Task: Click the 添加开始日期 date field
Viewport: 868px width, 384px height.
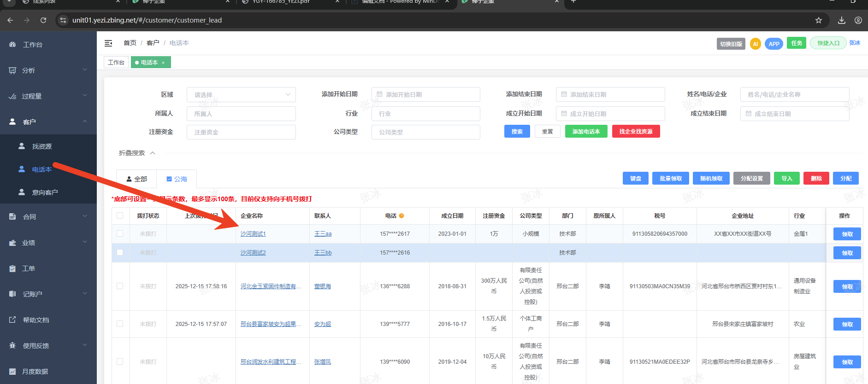Action: click(x=426, y=94)
